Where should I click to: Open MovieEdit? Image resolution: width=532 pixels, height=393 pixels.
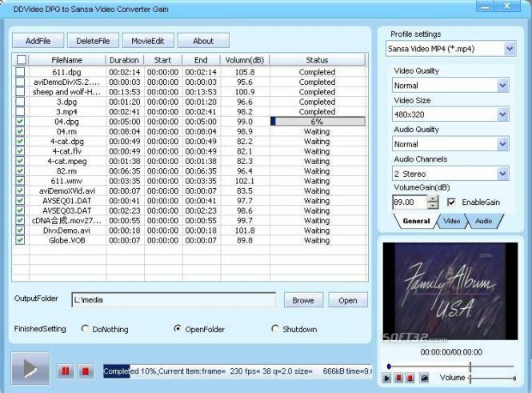(147, 41)
